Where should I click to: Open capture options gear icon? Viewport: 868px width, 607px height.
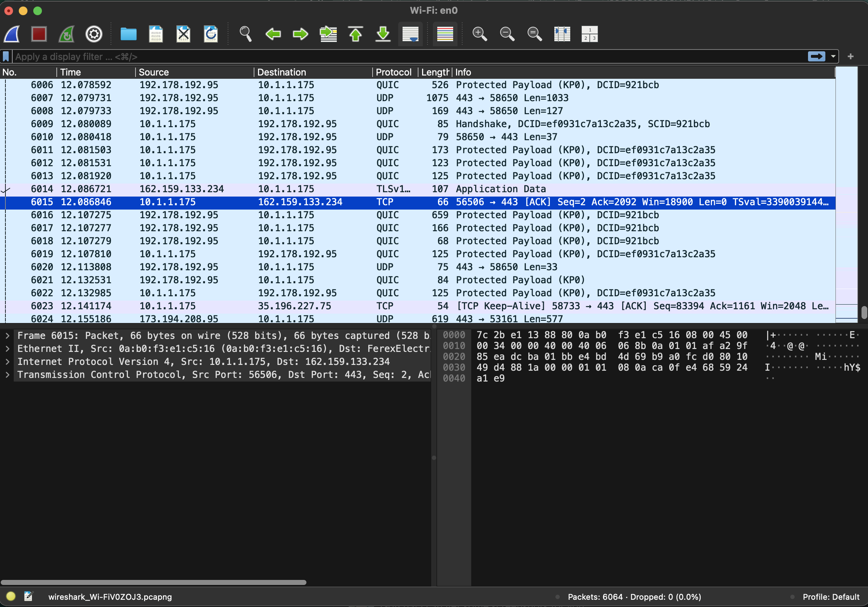click(94, 34)
